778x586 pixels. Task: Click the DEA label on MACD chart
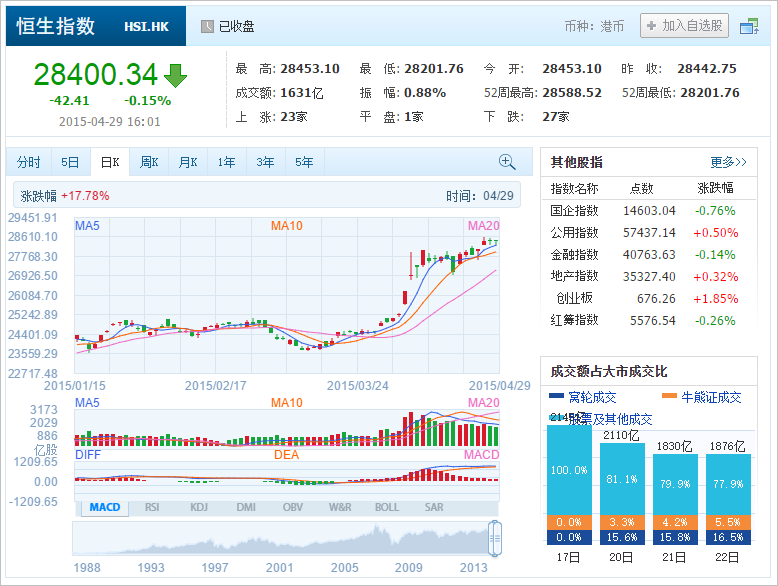coord(286,455)
